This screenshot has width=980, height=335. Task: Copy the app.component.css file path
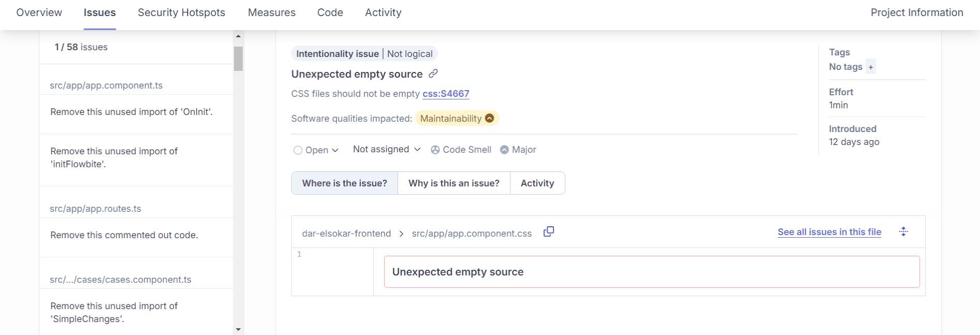click(549, 231)
